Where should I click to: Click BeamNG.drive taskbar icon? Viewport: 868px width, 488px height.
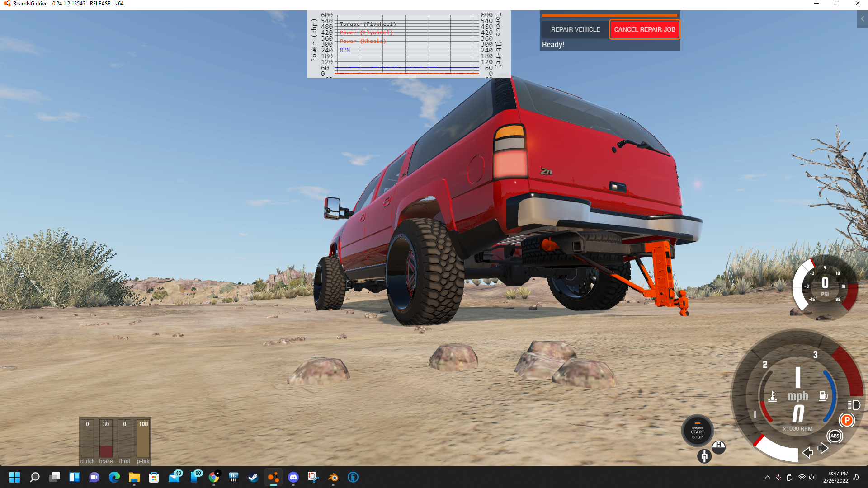[273, 477]
